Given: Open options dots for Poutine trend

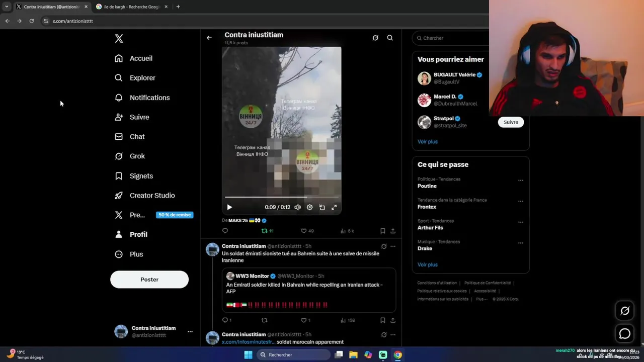Looking at the screenshot, I should click(521, 180).
